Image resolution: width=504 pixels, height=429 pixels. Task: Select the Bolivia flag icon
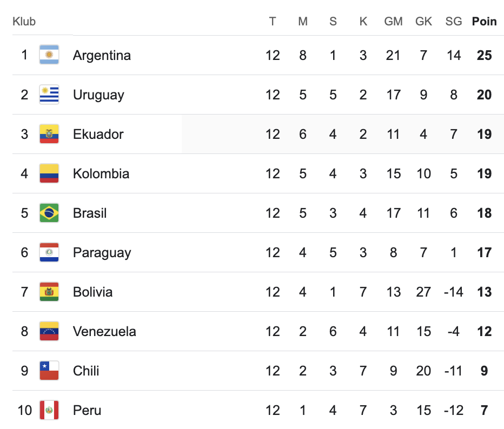[49, 292]
